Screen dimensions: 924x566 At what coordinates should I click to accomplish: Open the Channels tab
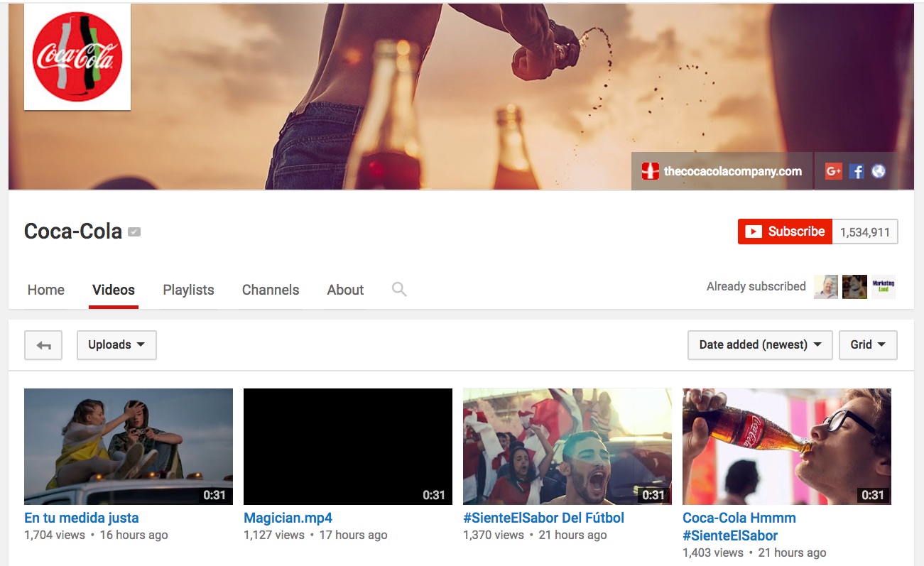[x=271, y=290]
